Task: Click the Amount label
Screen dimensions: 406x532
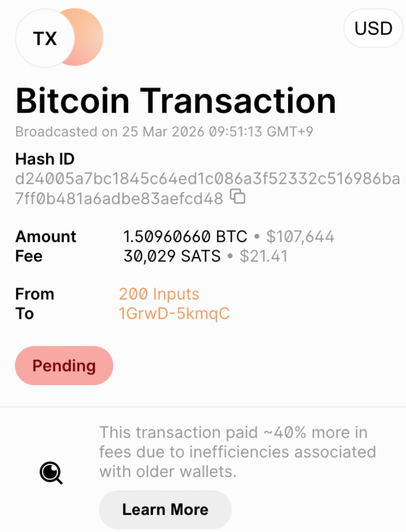Action: tap(46, 237)
